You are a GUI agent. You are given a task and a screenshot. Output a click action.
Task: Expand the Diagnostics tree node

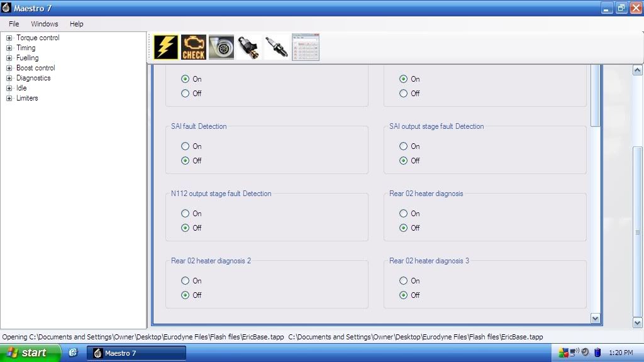(9, 78)
